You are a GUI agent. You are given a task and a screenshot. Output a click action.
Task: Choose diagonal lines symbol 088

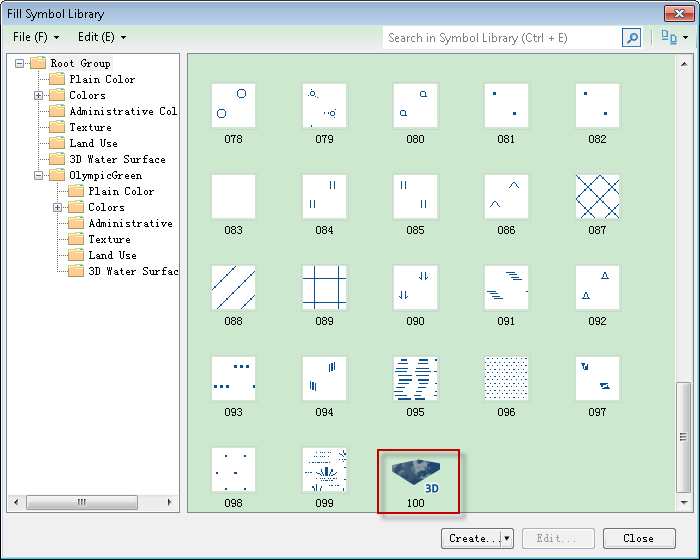tap(233, 288)
